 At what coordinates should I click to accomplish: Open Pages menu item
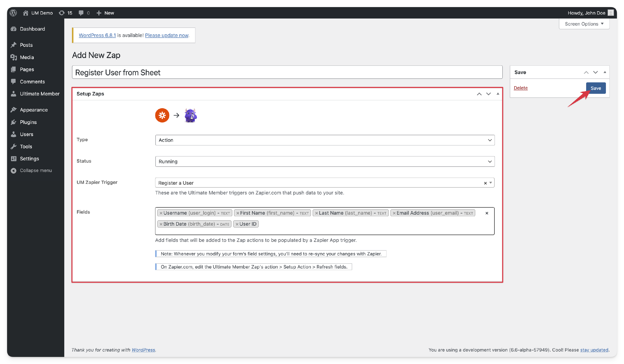[x=27, y=69]
